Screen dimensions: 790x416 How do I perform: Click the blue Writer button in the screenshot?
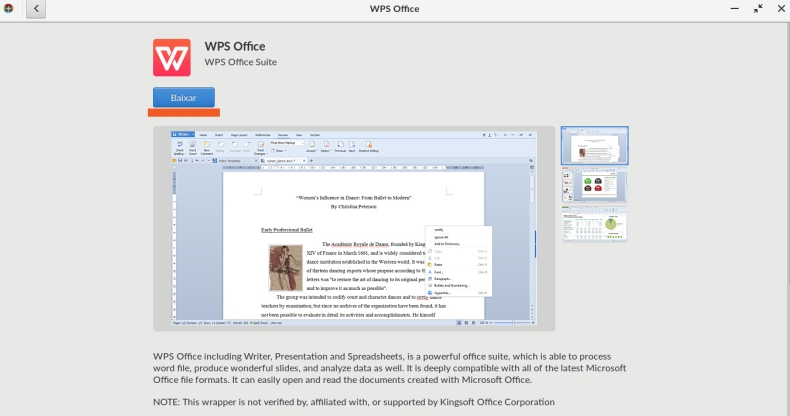pyautogui.click(x=184, y=133)
